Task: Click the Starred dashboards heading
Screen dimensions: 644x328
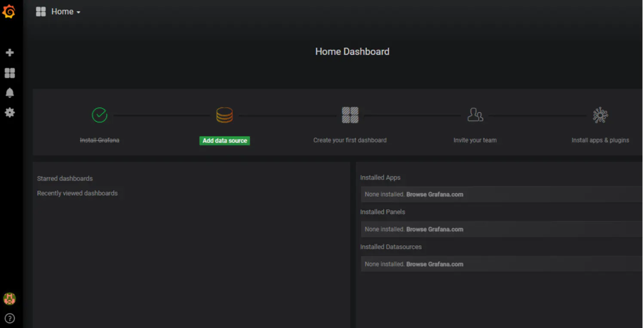Action: pos(65,179)
